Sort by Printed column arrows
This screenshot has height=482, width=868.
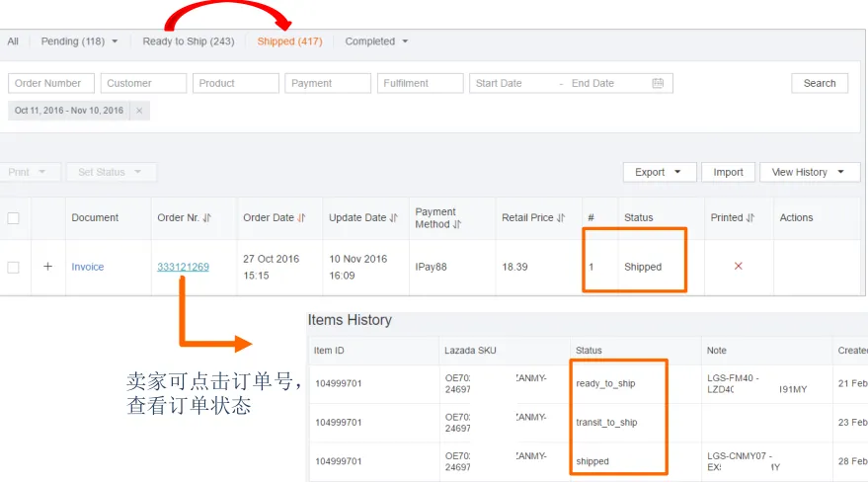click(x=750, y=218)
